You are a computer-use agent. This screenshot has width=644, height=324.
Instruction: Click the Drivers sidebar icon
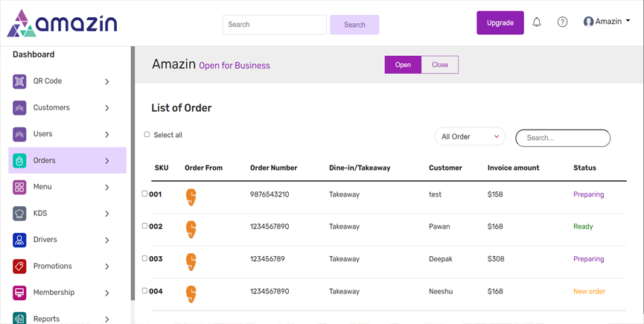pyautogui.click(x=19, y=240)
